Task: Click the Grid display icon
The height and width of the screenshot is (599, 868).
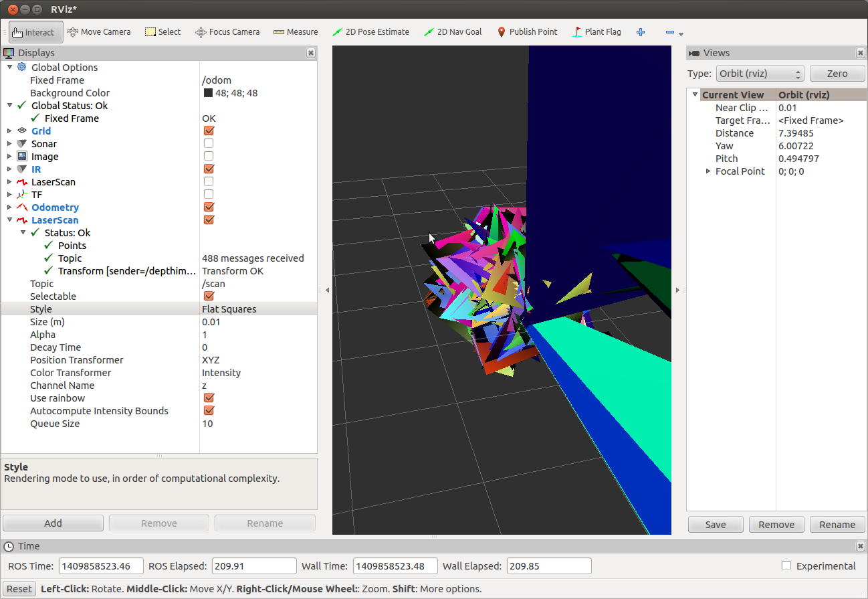Action: point(21,131)
